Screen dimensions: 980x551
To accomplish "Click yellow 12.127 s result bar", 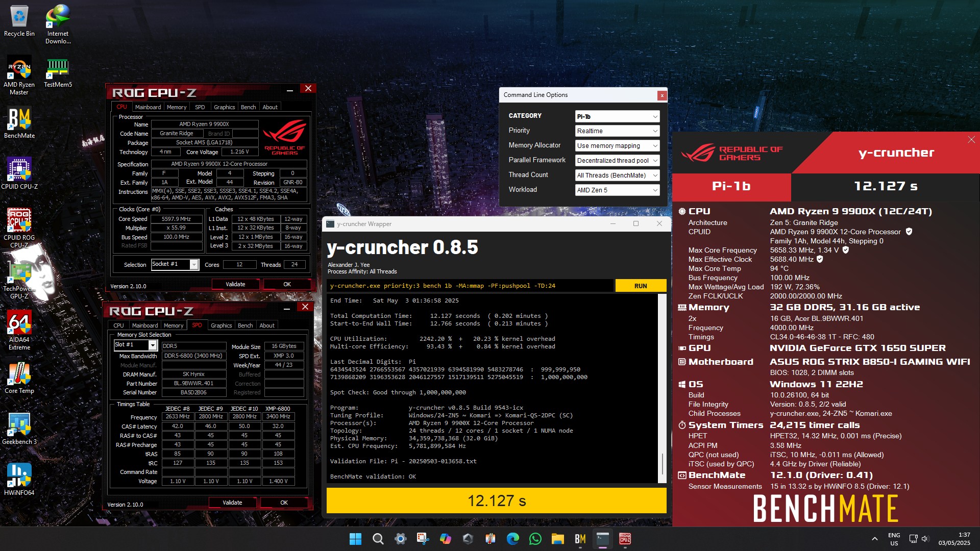I will pyautogui.click(x=496, y=500).
